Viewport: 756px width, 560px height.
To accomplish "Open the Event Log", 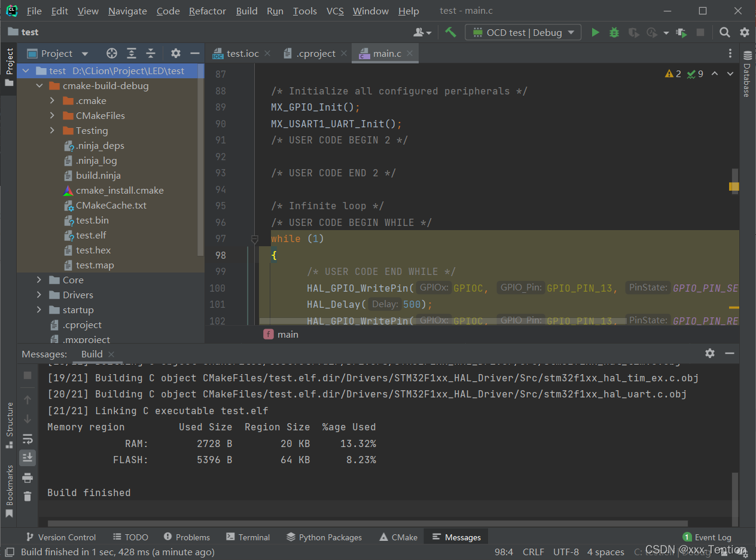I will click(x=707, y=537).
